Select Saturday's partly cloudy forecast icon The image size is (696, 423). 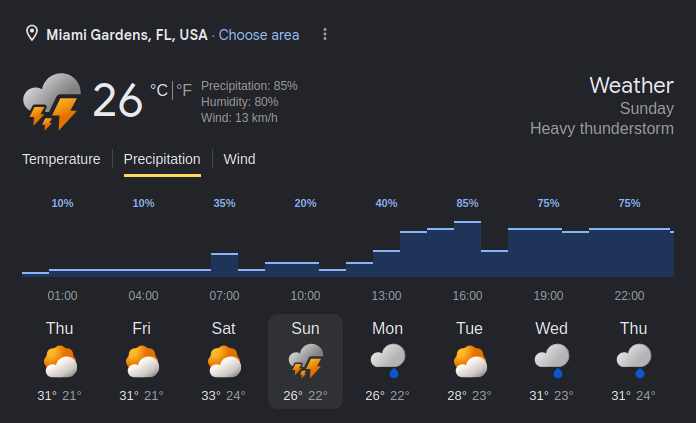point(224,361)
